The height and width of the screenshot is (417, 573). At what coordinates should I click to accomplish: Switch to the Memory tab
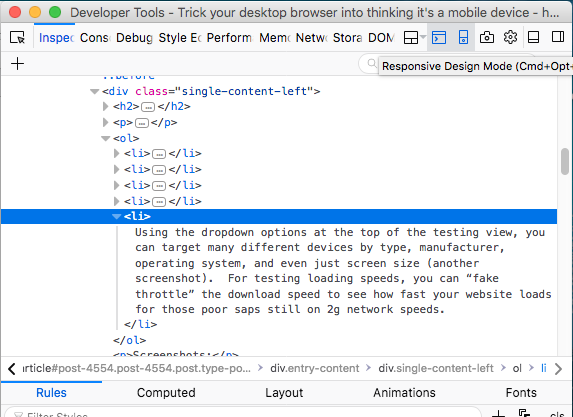coord(275,38)
